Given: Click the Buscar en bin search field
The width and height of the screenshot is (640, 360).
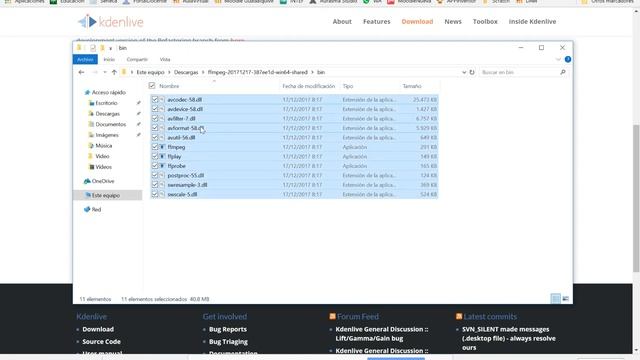Looking at the screenshot, I should pyautogui.click(x=519, y=72).
